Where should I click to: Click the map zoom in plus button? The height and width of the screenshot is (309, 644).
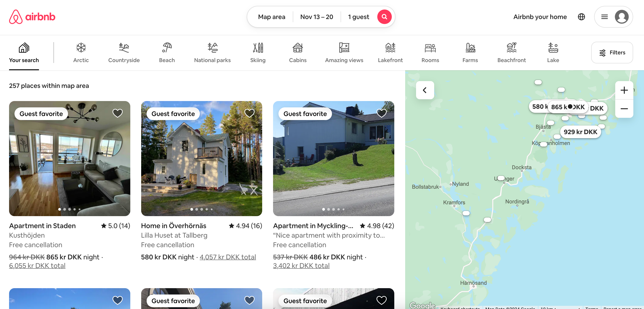tap(624, 90)
